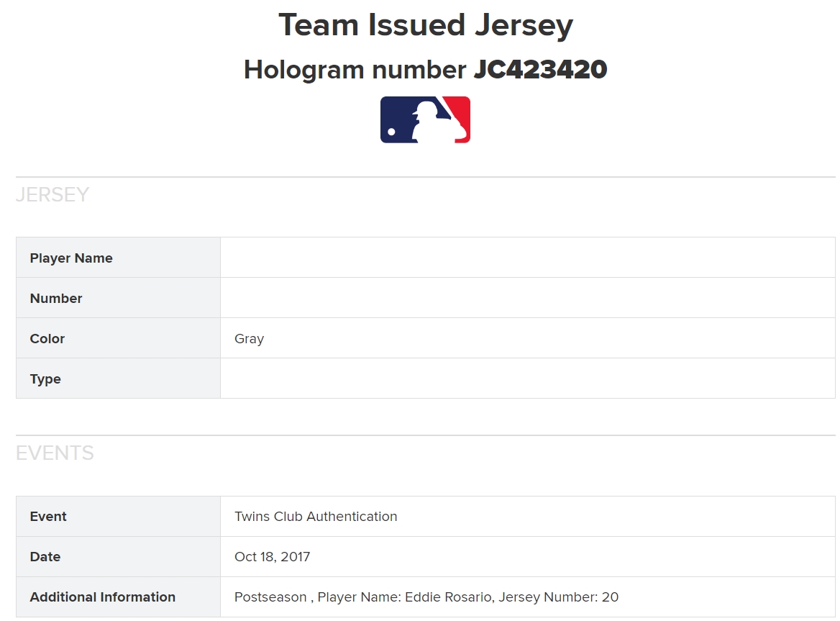This screenshot has width=840, height=621.
Task: Click the EVENTS section header
Action: (55, 453)
